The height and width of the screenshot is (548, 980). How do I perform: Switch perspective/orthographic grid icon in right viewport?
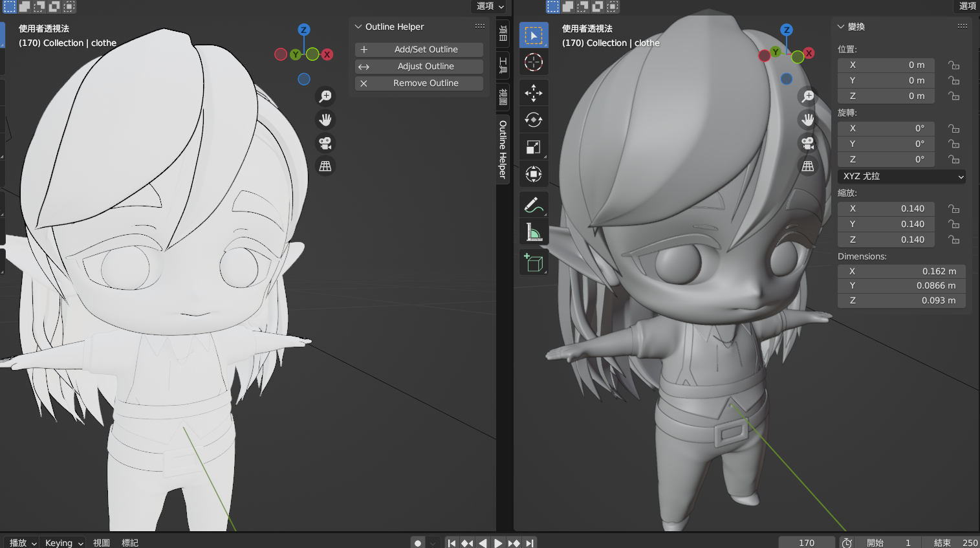808,166
